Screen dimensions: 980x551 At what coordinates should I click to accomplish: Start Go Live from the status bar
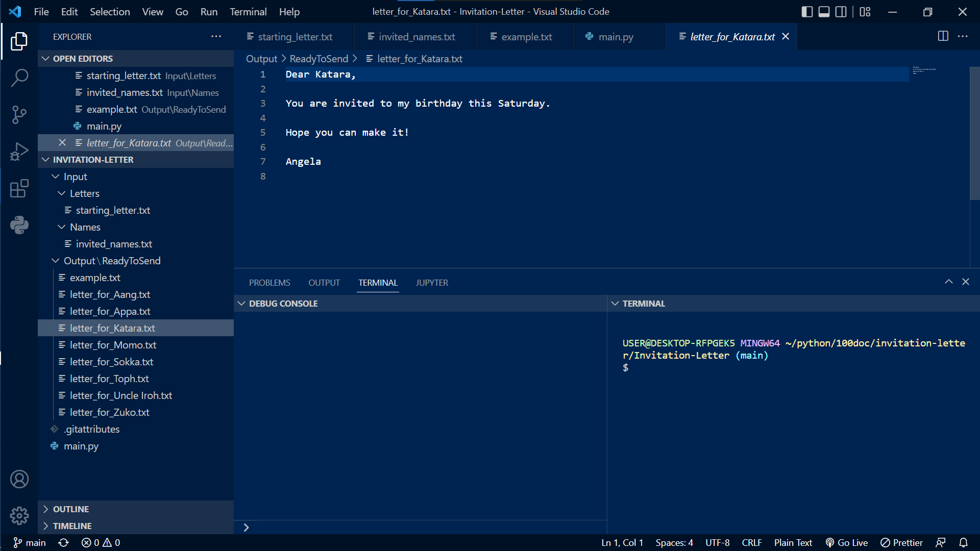[847, 542]
